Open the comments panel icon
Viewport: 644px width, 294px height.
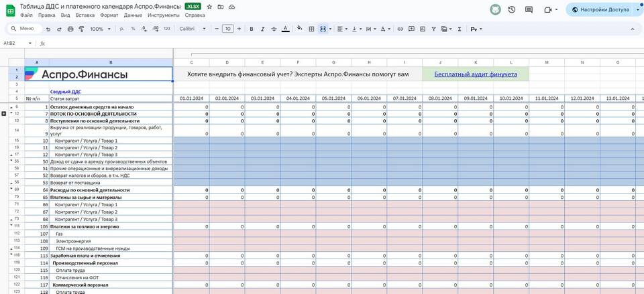(x=530, y=9)
